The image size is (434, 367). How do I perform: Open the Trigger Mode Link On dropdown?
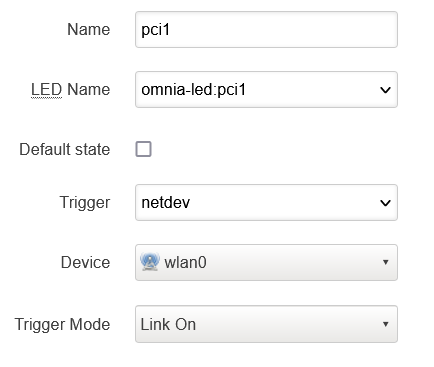tap(266, 324)
